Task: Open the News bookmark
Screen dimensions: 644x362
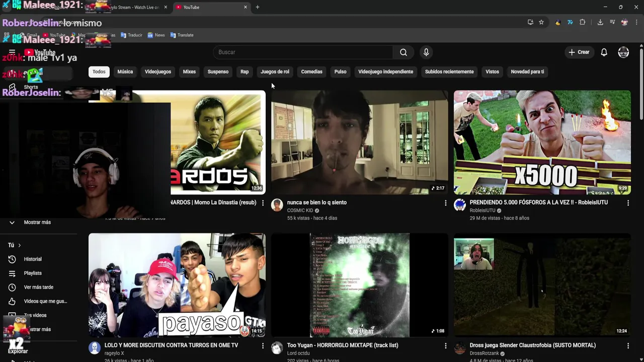Action: (156, 35)
